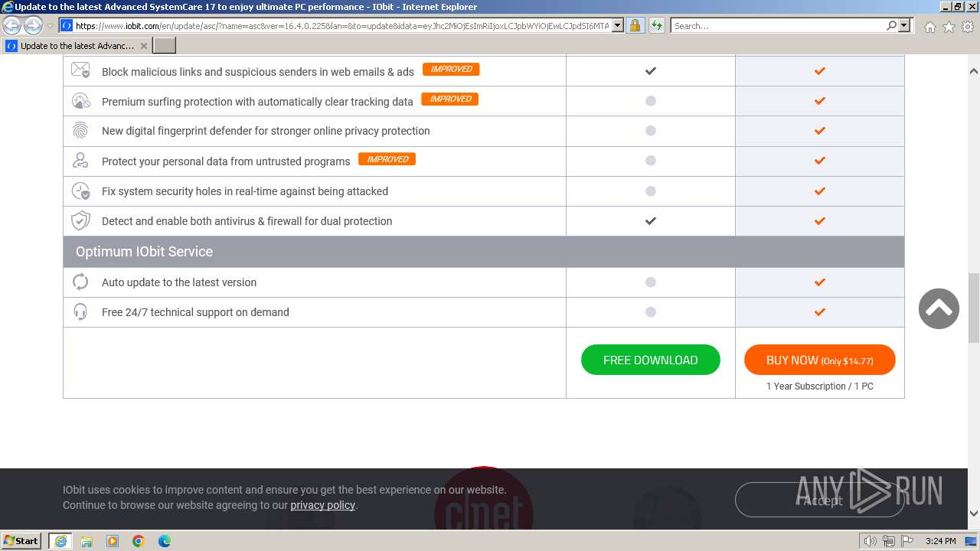Screen dimensions: 980x551
Task: Click the IMPROVED badge on Block malicious links
Action: [x=451, y=69]
